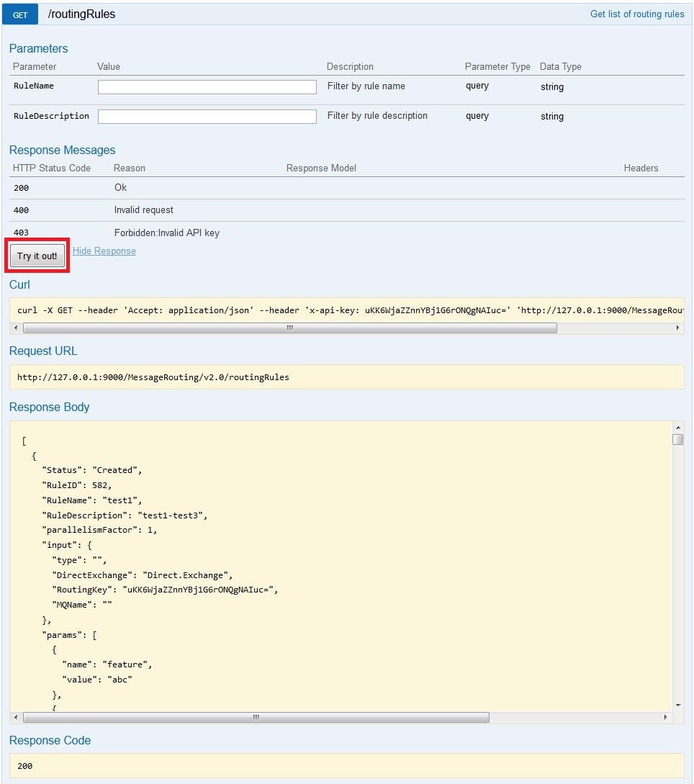The width and height of the screenshot is (694, 784).
Task: Click the "Status": "Created" line
Action: point(92,470)
